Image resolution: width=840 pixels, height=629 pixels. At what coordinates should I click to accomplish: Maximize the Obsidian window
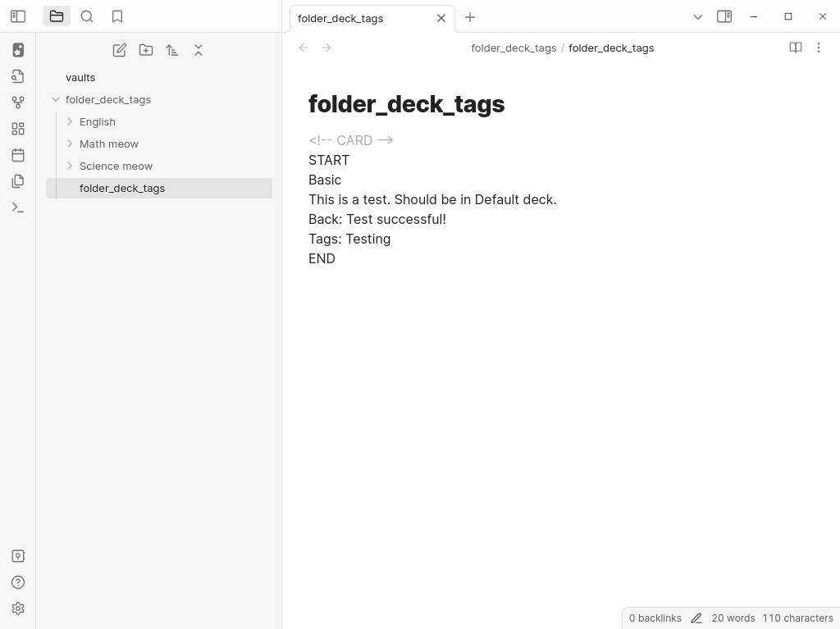pos(788,16)
